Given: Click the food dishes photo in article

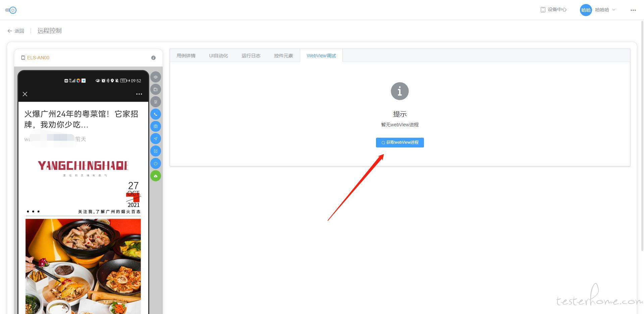Looking at the screenshot, I should 83,266.
